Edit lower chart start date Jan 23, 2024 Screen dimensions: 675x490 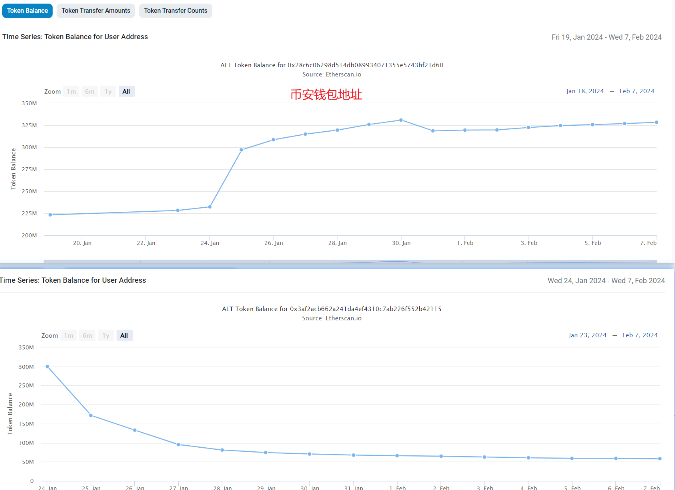586,335
